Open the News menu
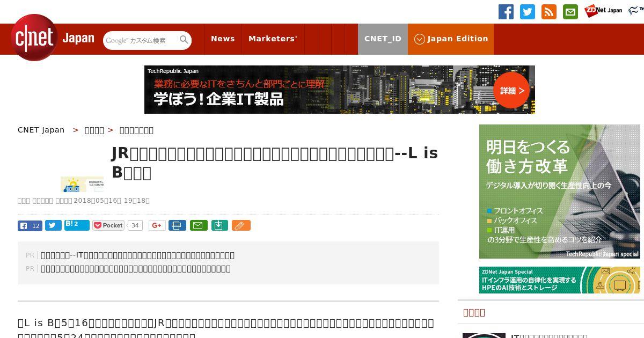The height and width of the screenshot is (338, 644). coord(223,39)
